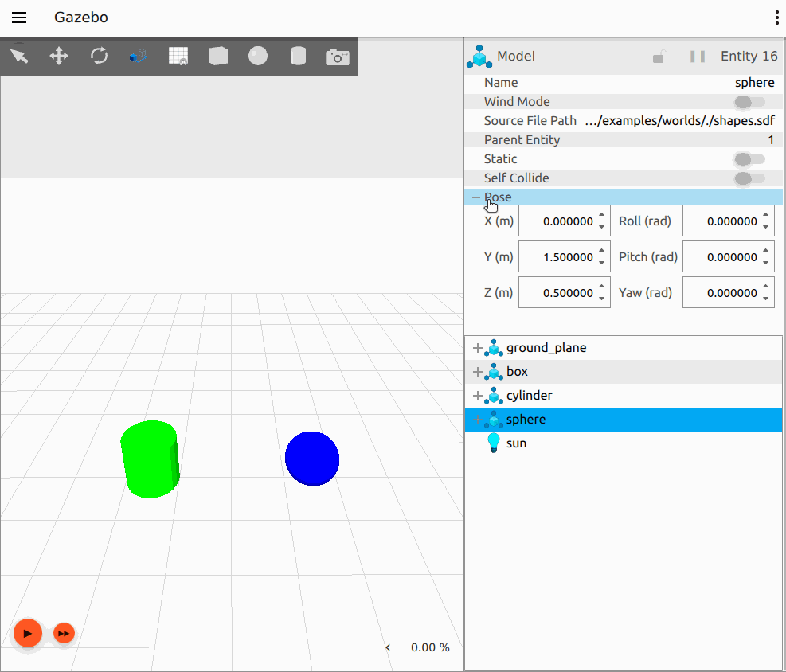Toggle the Self Collide switch
Image resolution: width=786 pixels, height=672 pixels.
(749, 178)
